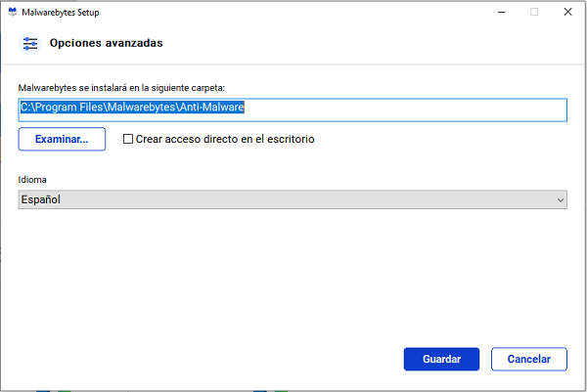Image resolution: width=587 pixels, height=392 pixels.
Task: Save settings with the Guardar button
Action: pyautogui.click(x=441, y=360)
